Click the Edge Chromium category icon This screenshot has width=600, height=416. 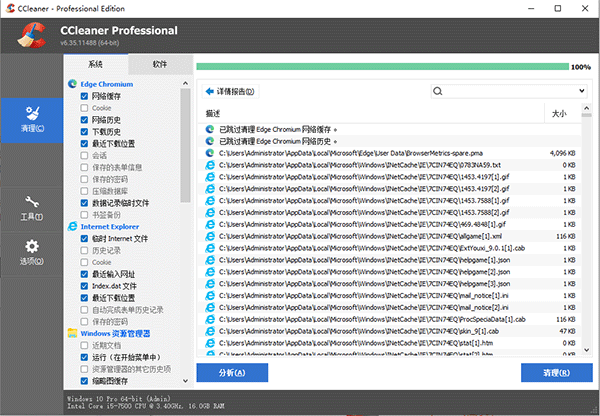tap(72, 84)
